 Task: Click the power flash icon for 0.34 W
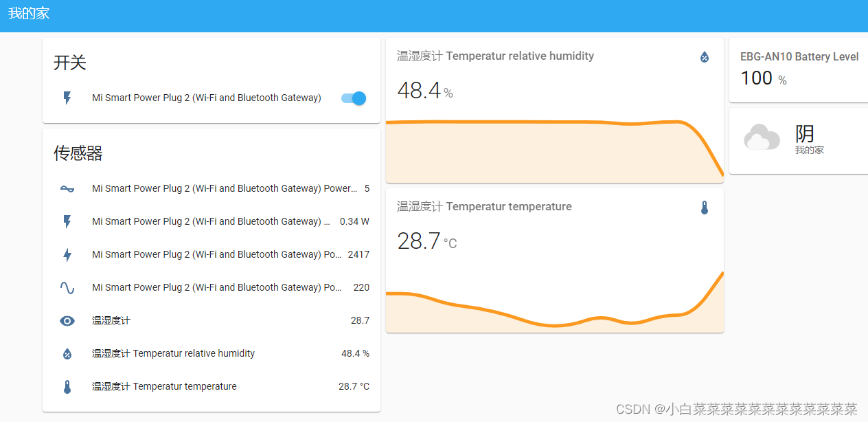tap(67, 221)
